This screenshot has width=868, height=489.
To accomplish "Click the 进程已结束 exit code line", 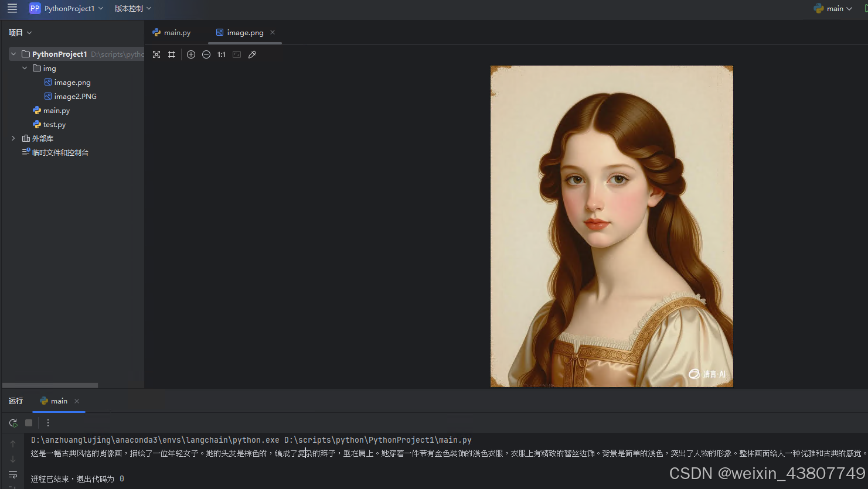I will (77, 479).
